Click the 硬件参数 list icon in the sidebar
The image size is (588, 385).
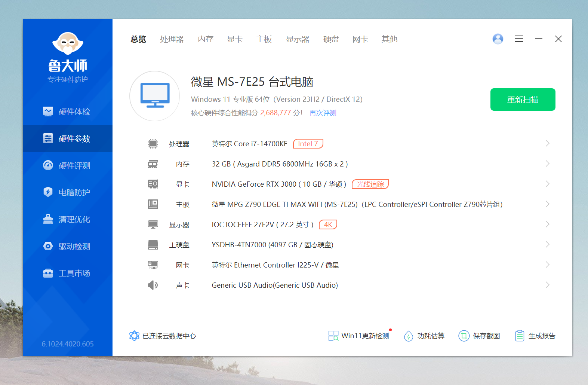(48, 138)
